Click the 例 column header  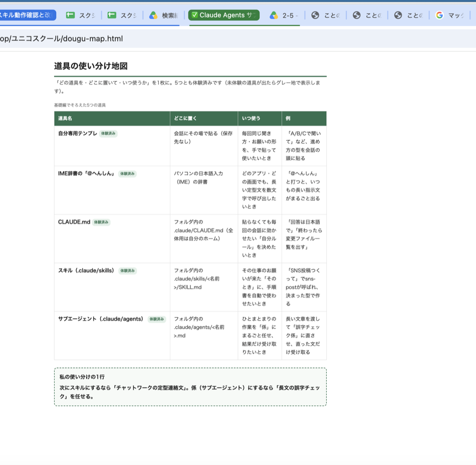pos(304,118)
